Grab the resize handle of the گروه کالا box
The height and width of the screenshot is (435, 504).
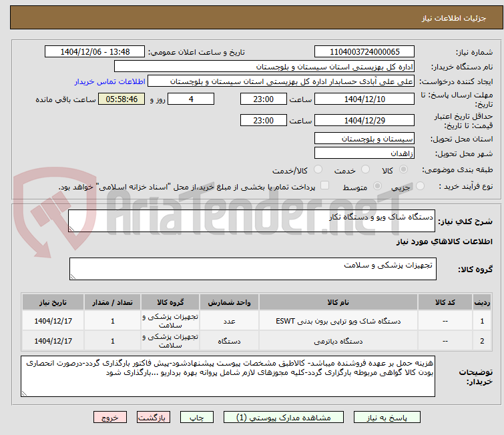click(x=73, y=277)
